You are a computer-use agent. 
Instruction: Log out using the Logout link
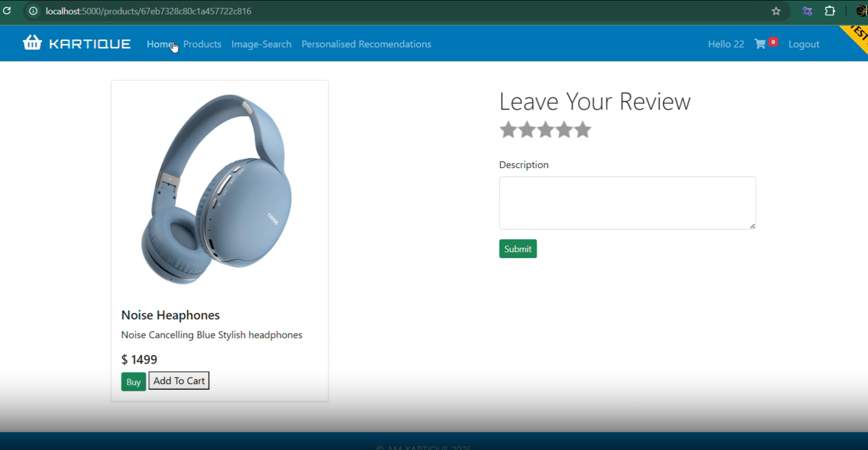pyautogui.click(x=804, y=44)
